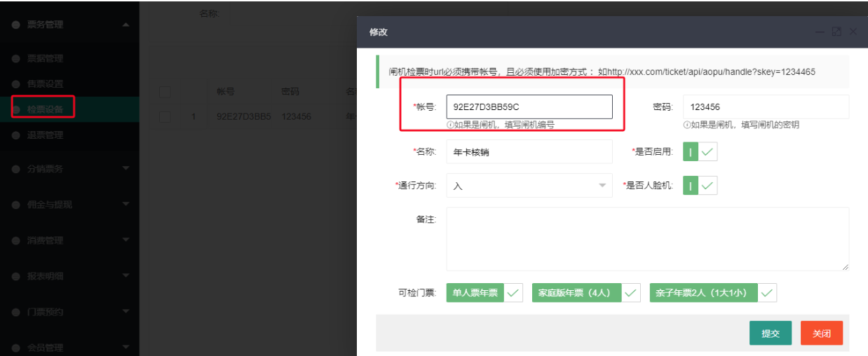The width and height of the screenshot is (868, 356).
Task: Click the 报表明细 bullet icon
Action: click(15, 276)
